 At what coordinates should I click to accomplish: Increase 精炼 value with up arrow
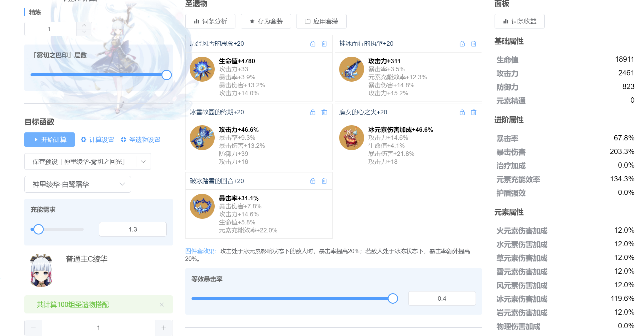[x=84, y=26]
